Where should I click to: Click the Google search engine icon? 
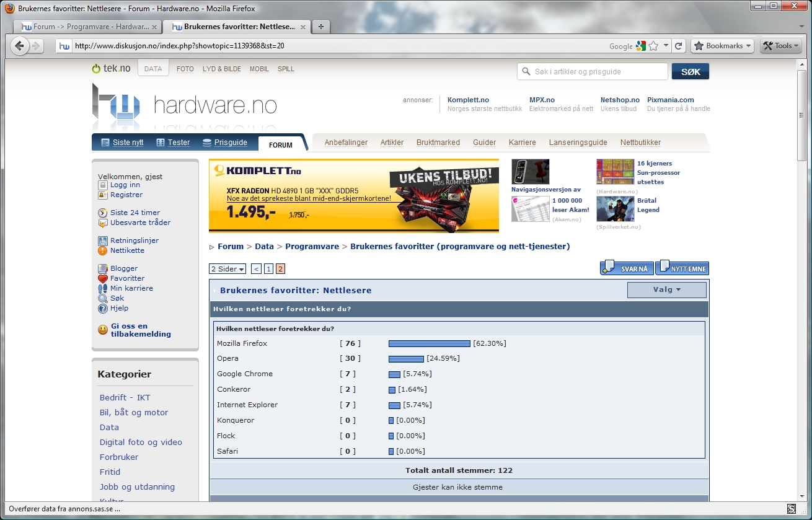[640, 46]
